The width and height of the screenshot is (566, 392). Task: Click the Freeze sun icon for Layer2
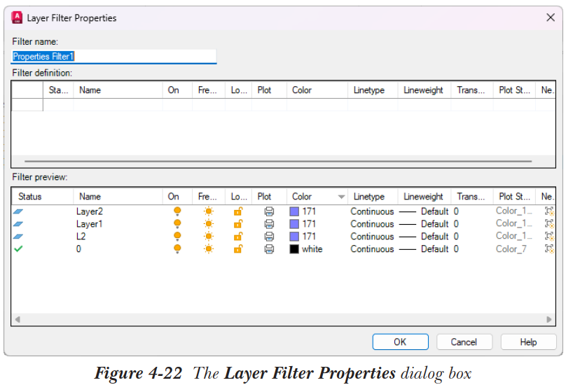point(209,211)
